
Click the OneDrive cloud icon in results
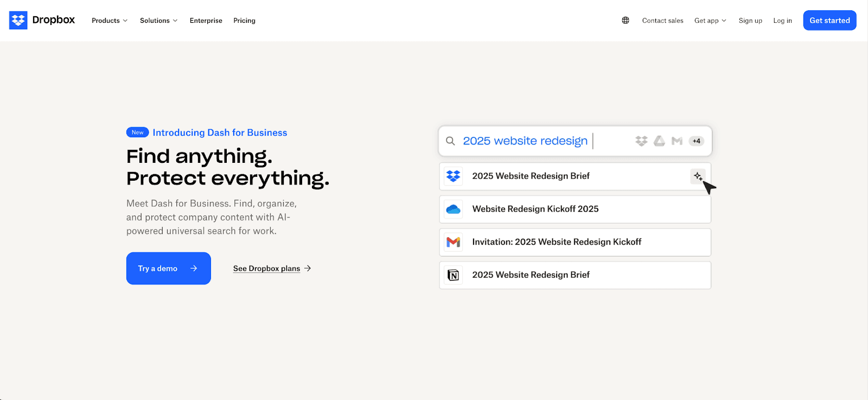click(453, 209)
